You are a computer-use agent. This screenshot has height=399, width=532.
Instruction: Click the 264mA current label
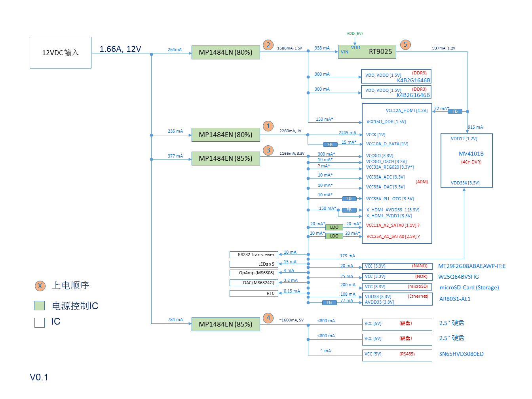click(175, 49)
